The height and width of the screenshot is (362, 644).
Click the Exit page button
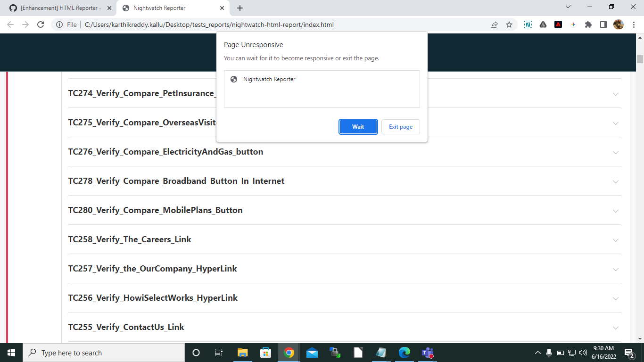[400, 126]
